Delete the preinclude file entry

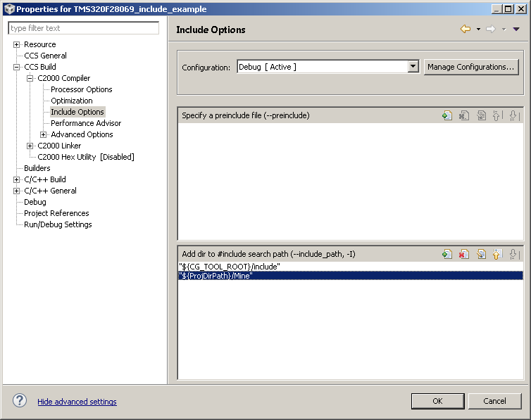pyautogui.click(x=463, y=115)
